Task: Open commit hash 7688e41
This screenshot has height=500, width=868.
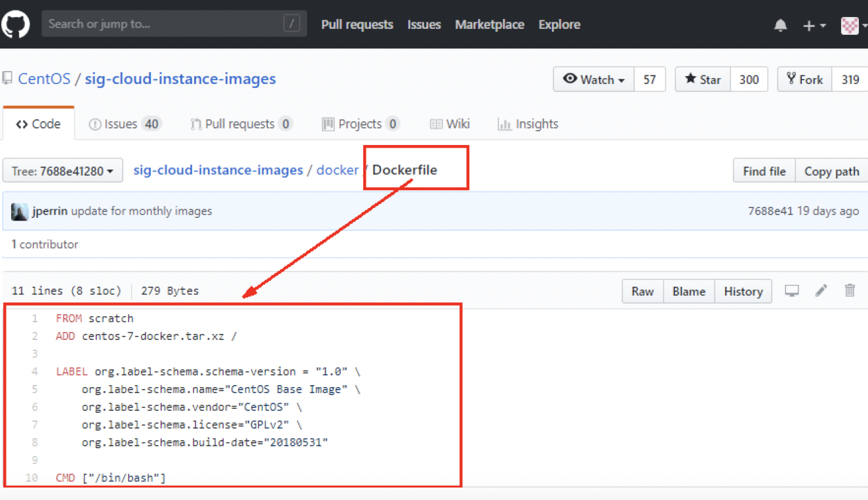Action: [x=770, y=211]
